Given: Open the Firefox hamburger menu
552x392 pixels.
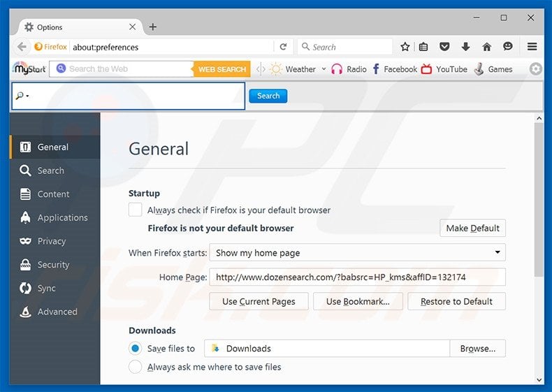Looking at the screenshot, I should 532,47.
